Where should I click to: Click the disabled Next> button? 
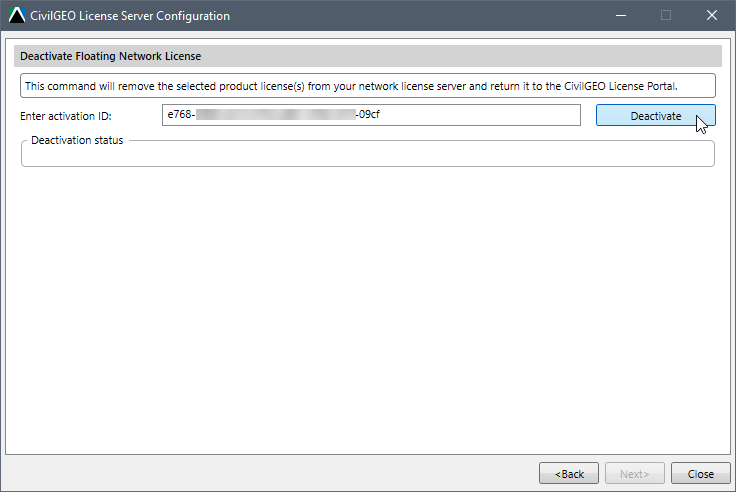[x=635, y=473]
